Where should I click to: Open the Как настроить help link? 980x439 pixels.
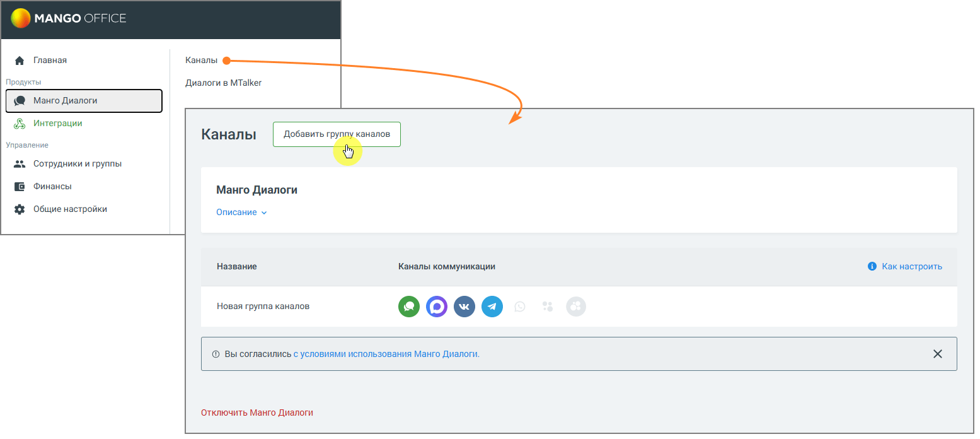pyautogui.click(x=912, y=266)
